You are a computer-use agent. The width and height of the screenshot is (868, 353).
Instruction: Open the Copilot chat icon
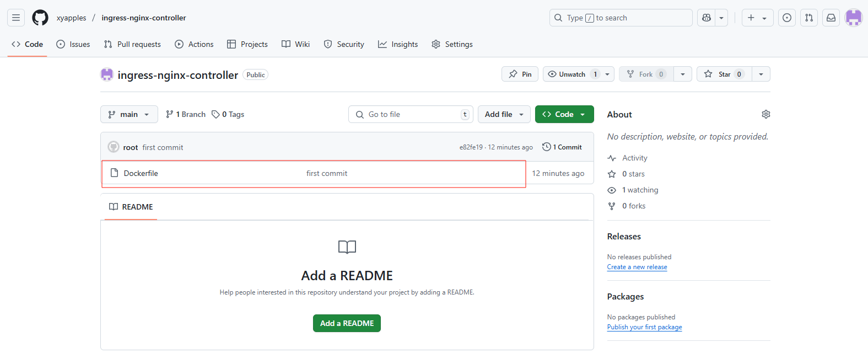[707, 18]
